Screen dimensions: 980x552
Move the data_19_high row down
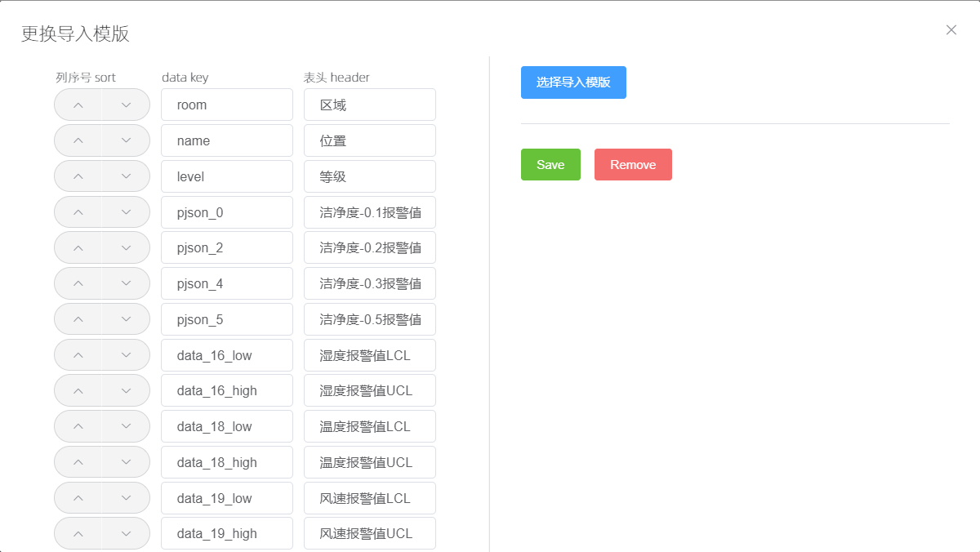click(x=126, y=533)
